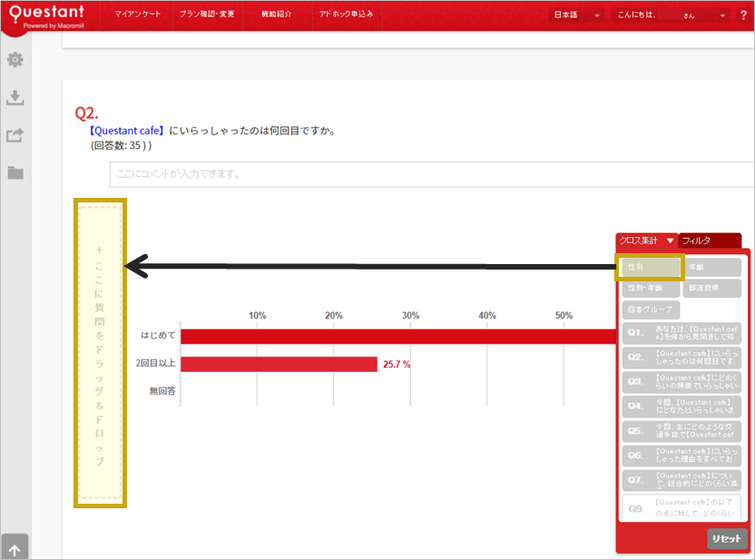Click the はじめて axis label
The image size is (755, 560).
[158, 335]
